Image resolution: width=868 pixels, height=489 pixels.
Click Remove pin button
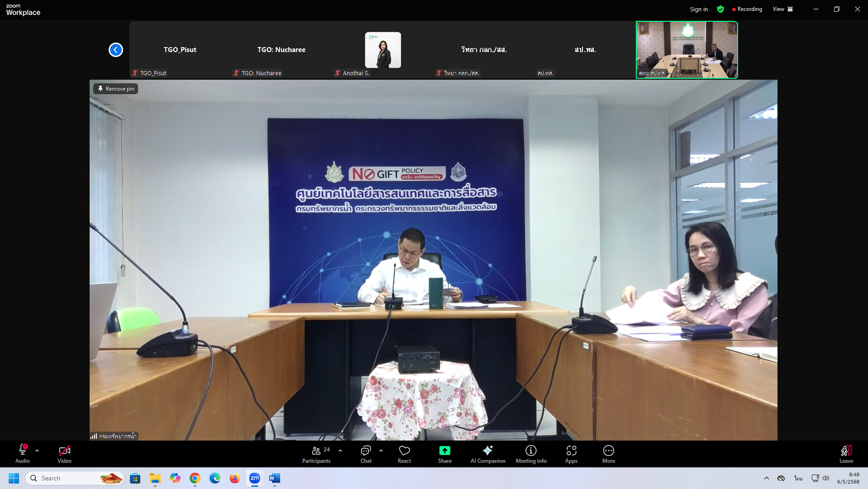[116, 89]
